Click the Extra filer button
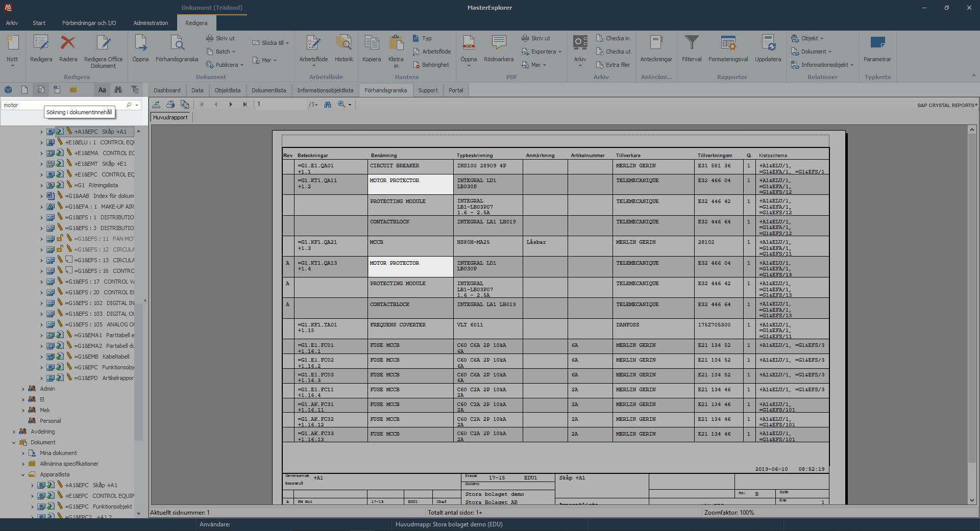The height and width of the screenshot is (531, 980). 612,65
